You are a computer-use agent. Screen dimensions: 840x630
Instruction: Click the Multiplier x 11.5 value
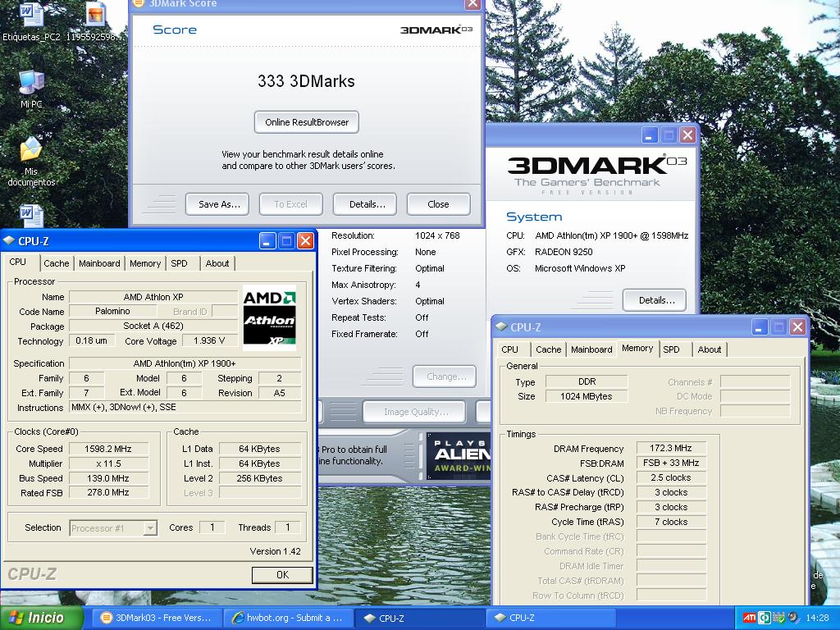click(108, 463)
